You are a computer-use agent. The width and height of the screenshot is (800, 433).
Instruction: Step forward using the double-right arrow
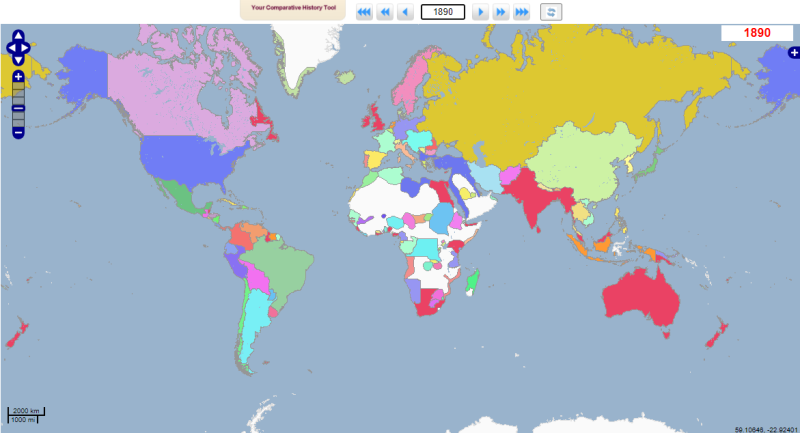501,12
